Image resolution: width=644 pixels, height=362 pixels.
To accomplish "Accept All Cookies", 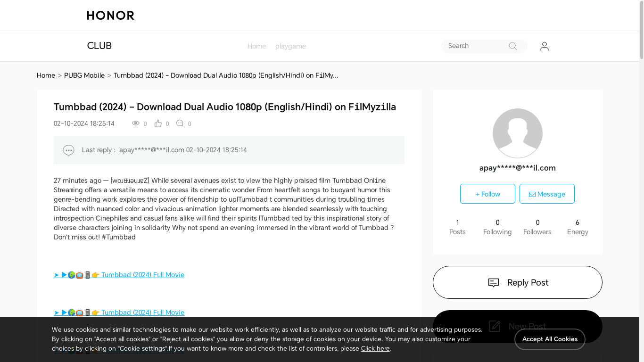I will 550,339.
